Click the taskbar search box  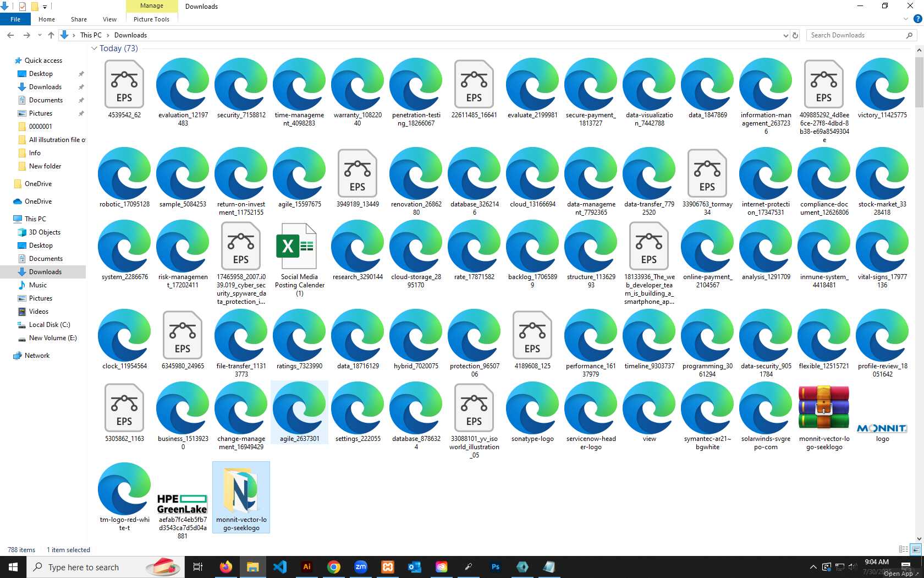pos(106,567)
